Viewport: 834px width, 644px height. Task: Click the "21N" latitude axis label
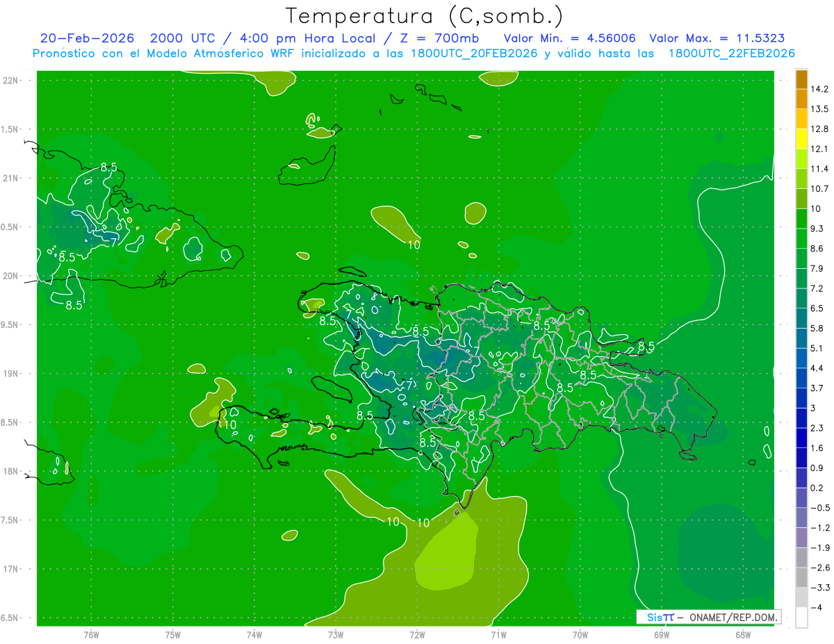[x=10, y=179]
